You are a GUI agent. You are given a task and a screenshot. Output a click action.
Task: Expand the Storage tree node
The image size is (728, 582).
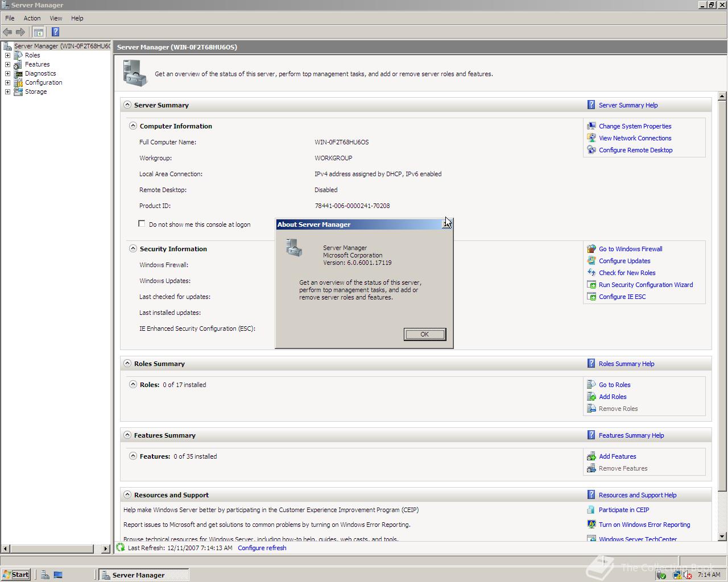tap(7, 92)
